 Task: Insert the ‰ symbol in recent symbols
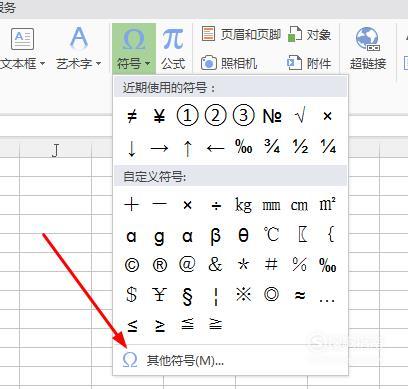coord(244,146)
